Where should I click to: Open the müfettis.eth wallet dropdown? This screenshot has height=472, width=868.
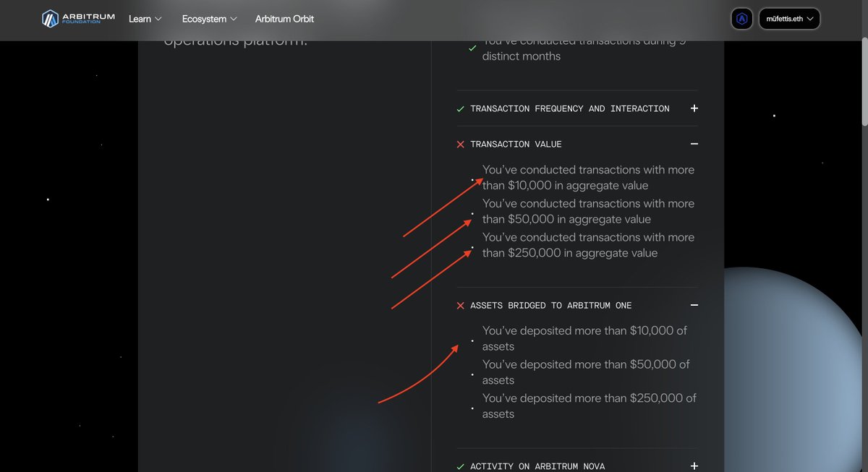pos(789,19)
